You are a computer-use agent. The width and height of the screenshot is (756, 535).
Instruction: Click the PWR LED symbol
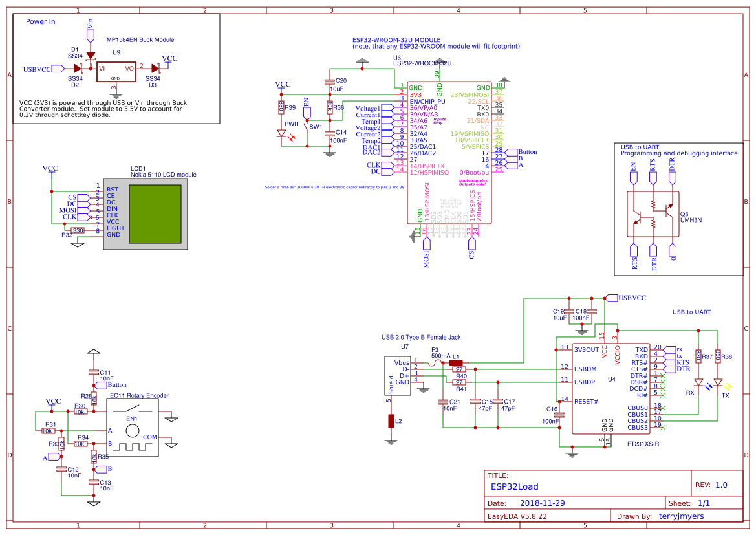[281, 134]
